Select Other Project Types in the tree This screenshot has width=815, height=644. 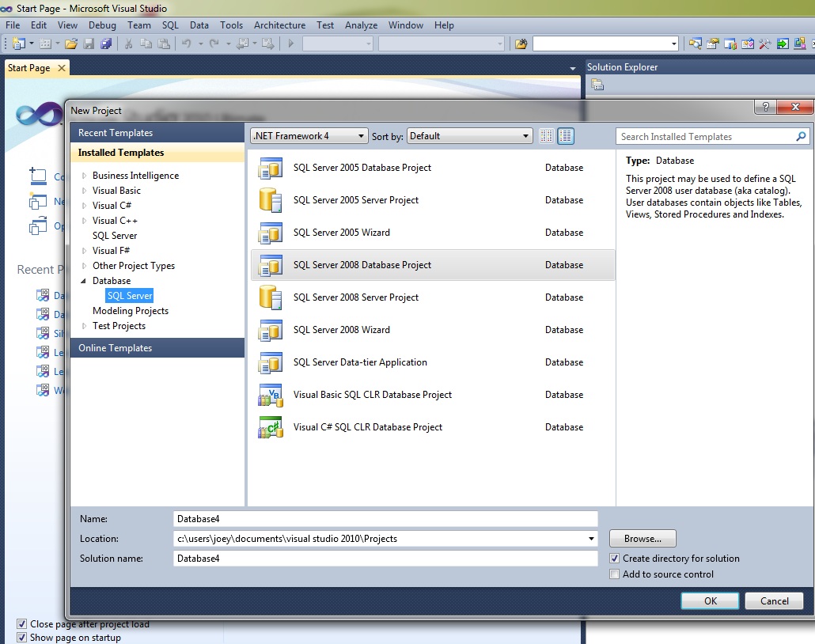pyautogui.click(x=134, y=266)
